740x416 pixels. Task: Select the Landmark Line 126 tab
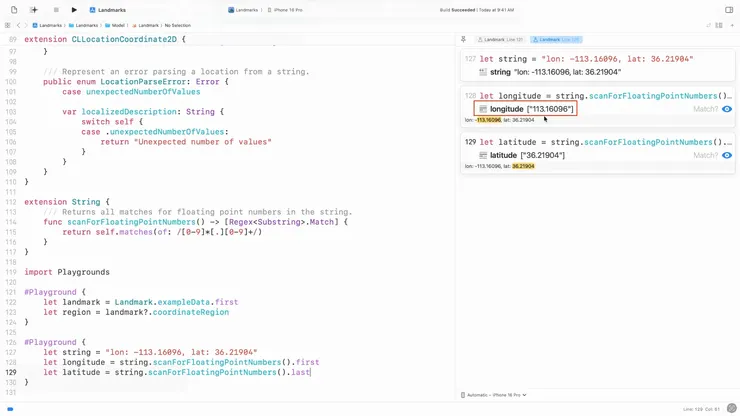(x=556, y=40)
